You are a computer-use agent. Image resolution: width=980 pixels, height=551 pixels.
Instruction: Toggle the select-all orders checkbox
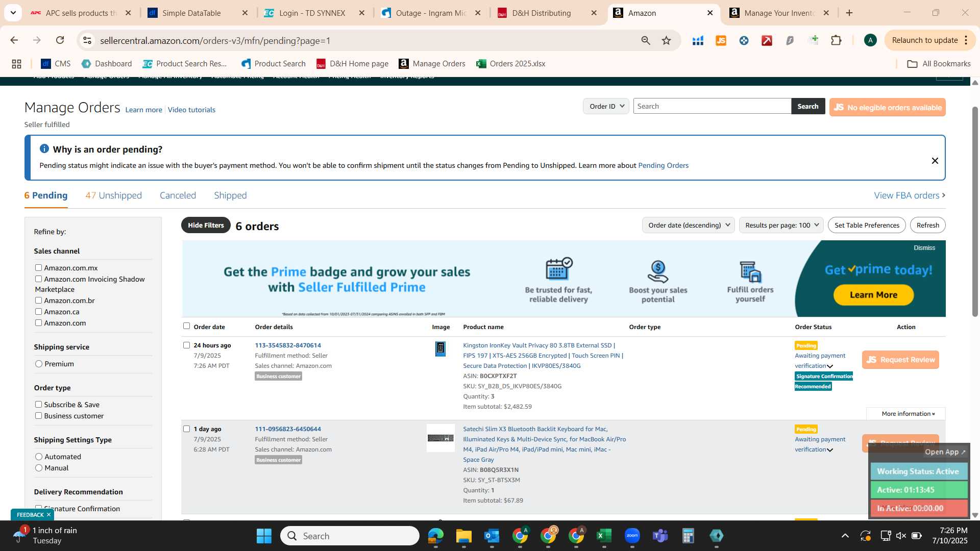coord(186,326)
